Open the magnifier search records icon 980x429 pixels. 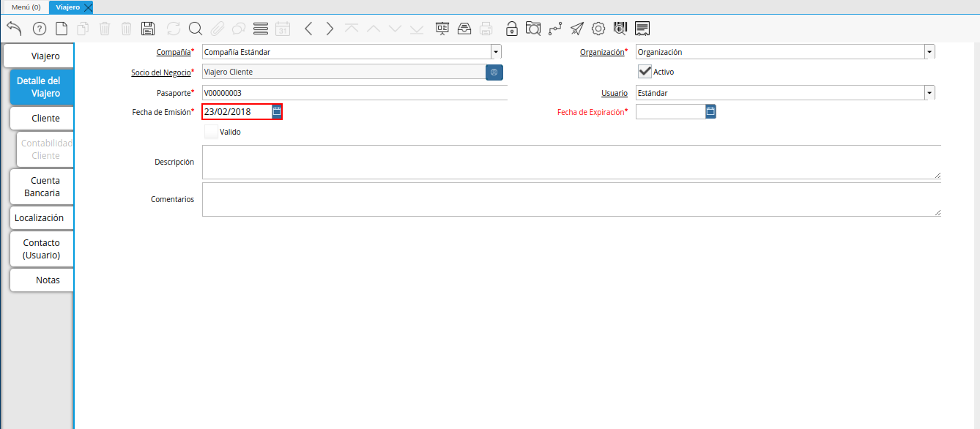[195, 29]
